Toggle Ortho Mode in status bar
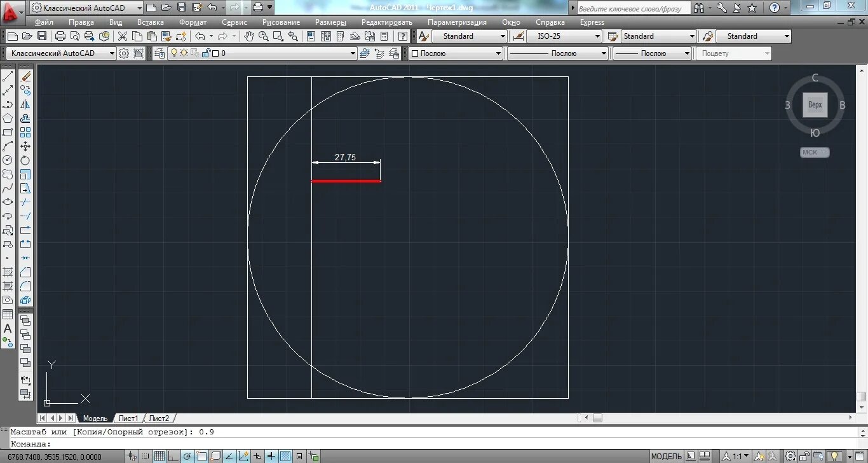Screen dimensions: 868x463 click(173, 456)
